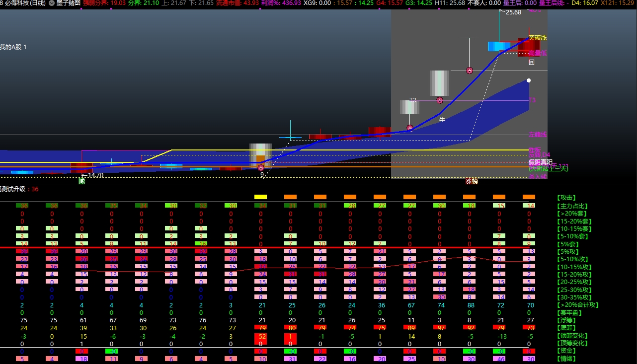637x364 pixels.
Task: Click the 回 marker under latest candle
Action: pyautogui.click(x=531, y=63)
